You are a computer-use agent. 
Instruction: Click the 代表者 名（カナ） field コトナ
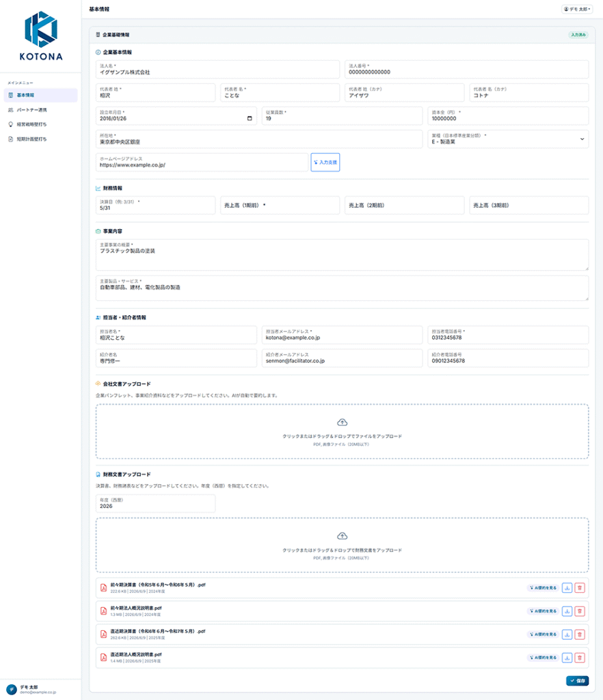529,92
